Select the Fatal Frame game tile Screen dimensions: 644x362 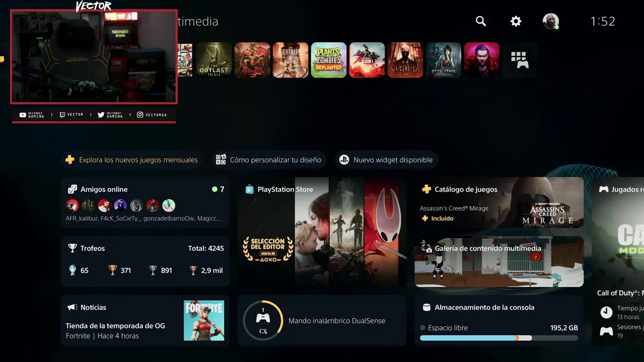pos(443,60)
